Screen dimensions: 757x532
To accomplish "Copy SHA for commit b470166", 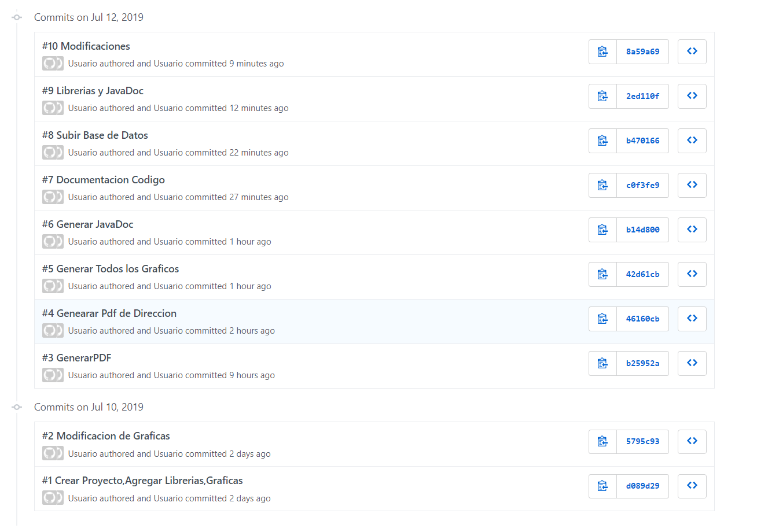I will (602, 141).
